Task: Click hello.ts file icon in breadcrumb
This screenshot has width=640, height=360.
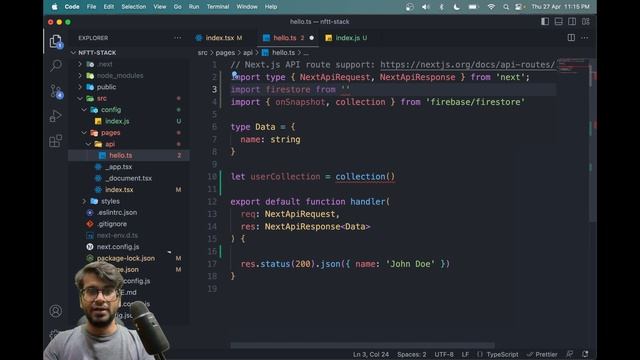Action: coord(265,53)
